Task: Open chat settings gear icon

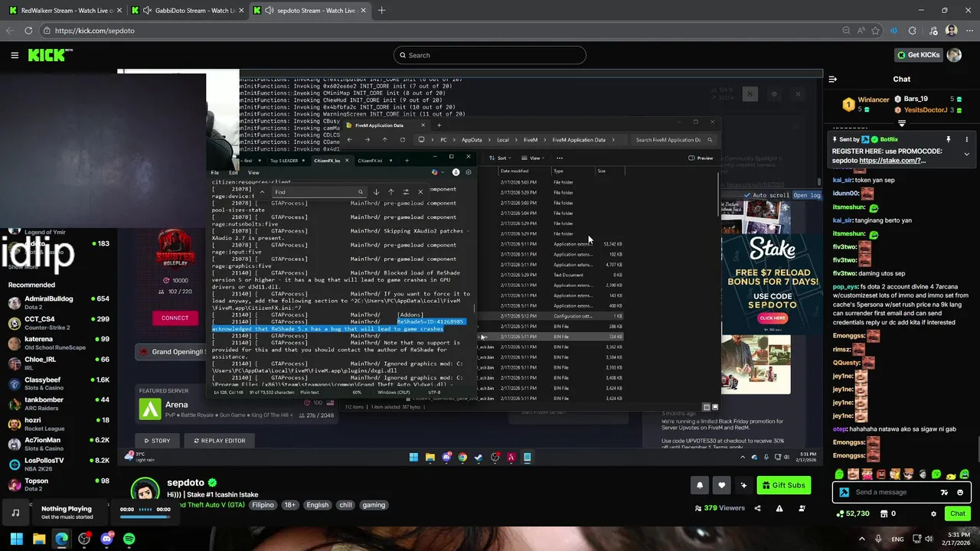Action: click(x=933, y=514)
